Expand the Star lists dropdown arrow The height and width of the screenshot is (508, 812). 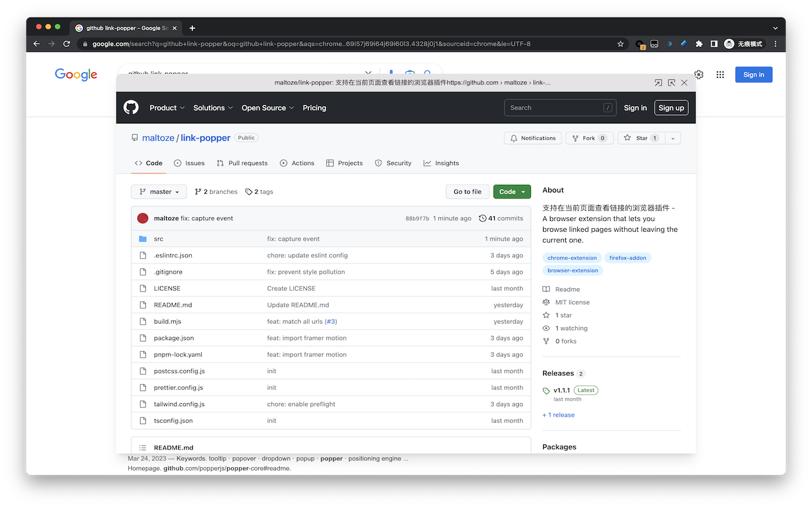click(x=673, y=138)
